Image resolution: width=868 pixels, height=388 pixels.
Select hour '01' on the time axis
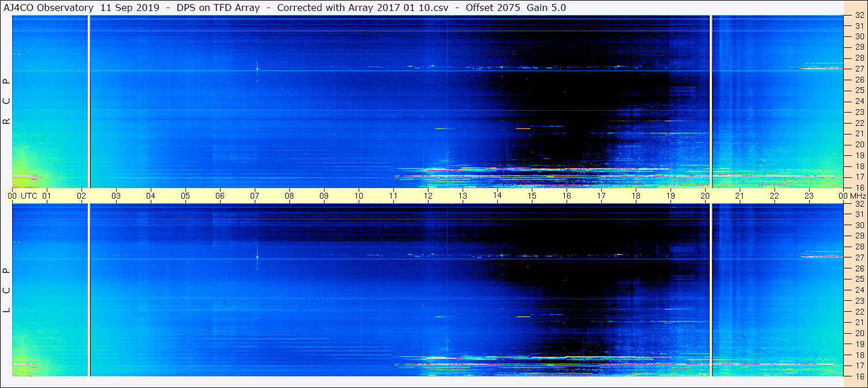pos(47,196)
